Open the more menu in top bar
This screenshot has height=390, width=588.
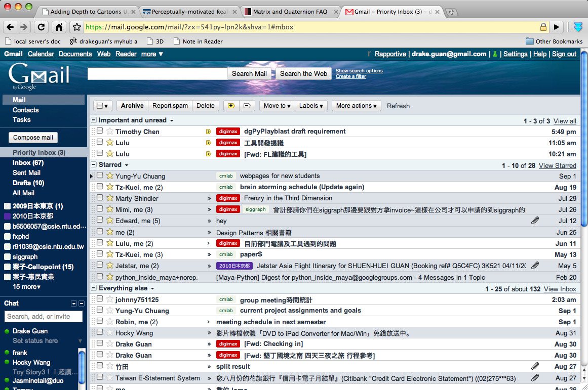click(x=152, y=54)
